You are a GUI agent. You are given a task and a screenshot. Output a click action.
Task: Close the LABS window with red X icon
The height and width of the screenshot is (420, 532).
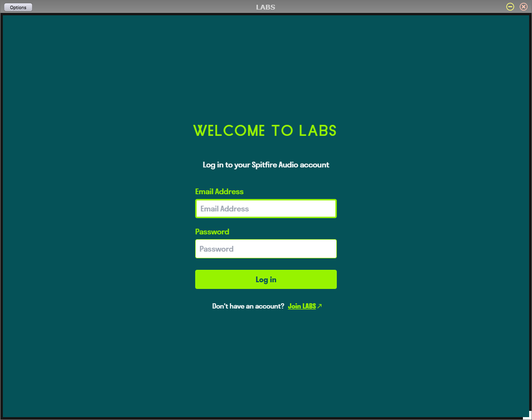[x=523, y=7]
